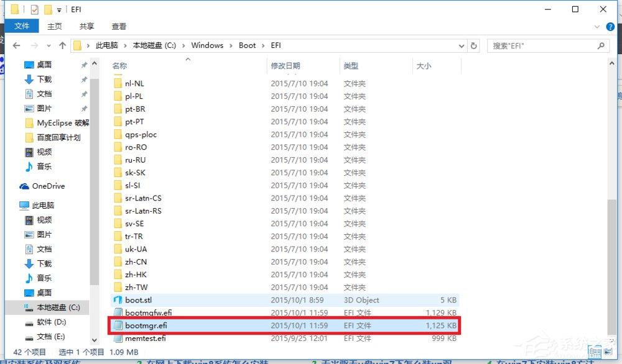
Task: Open the 文件 menu
Action: (x=22, y=26)
